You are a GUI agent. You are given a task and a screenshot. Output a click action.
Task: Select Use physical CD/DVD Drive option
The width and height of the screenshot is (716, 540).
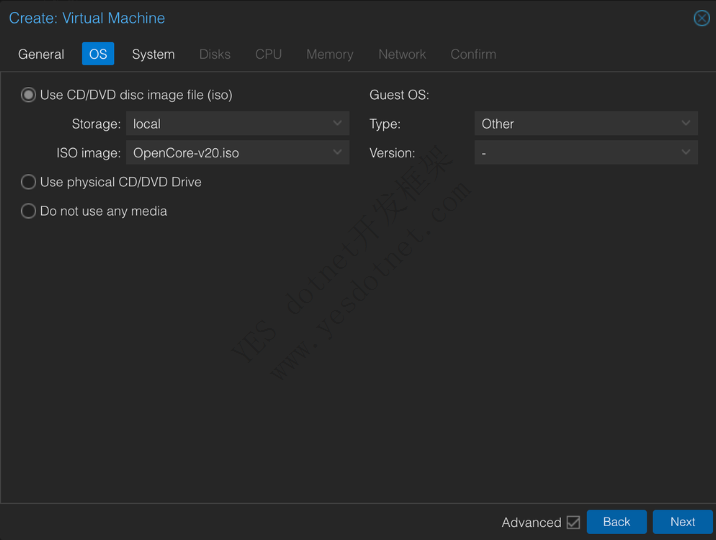tap(28, 182)
